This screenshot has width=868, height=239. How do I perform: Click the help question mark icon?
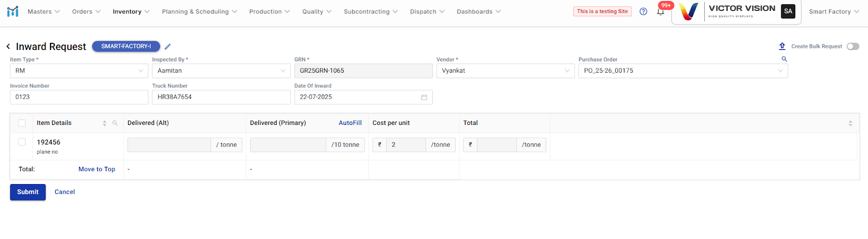click(x=643, y=11)
